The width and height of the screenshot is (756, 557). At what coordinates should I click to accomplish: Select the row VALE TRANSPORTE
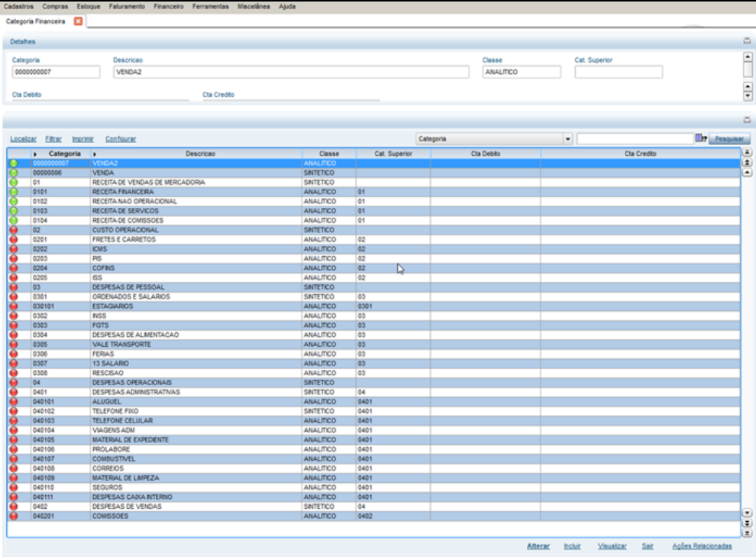pos(373,345)
